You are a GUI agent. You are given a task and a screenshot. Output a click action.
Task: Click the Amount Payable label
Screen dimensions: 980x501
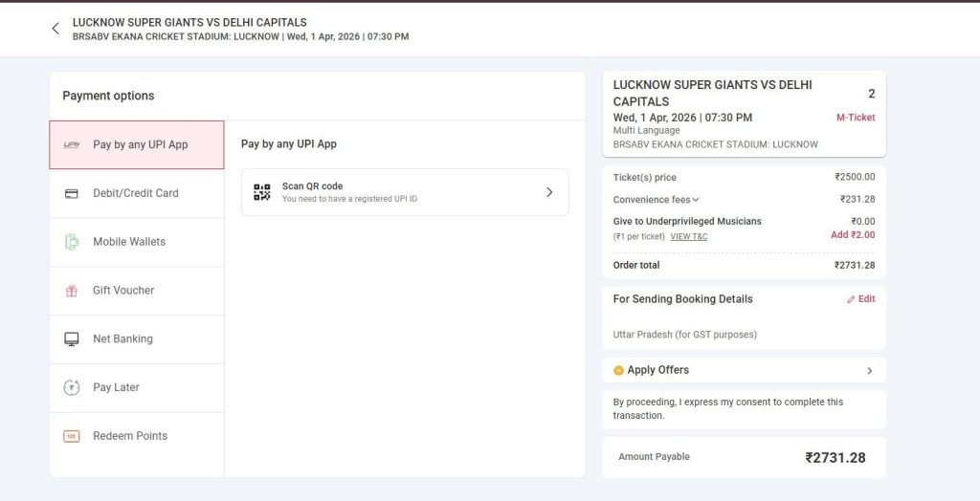[654, 457]
